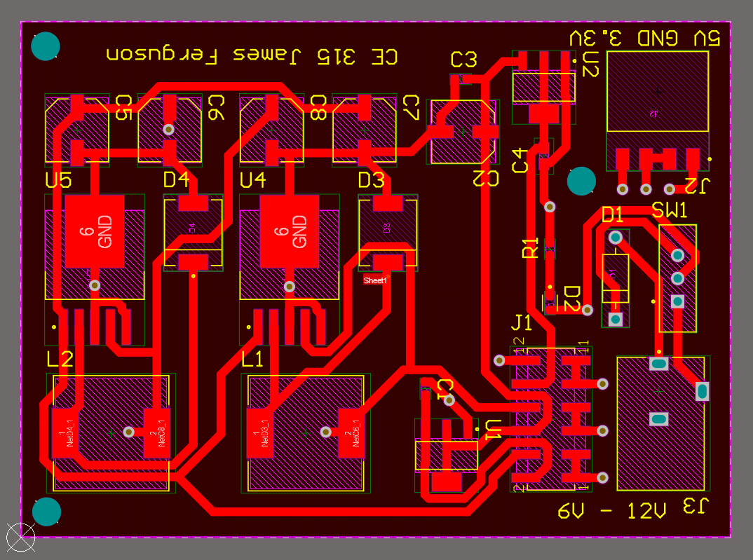Select the C4 designator text

520,161
